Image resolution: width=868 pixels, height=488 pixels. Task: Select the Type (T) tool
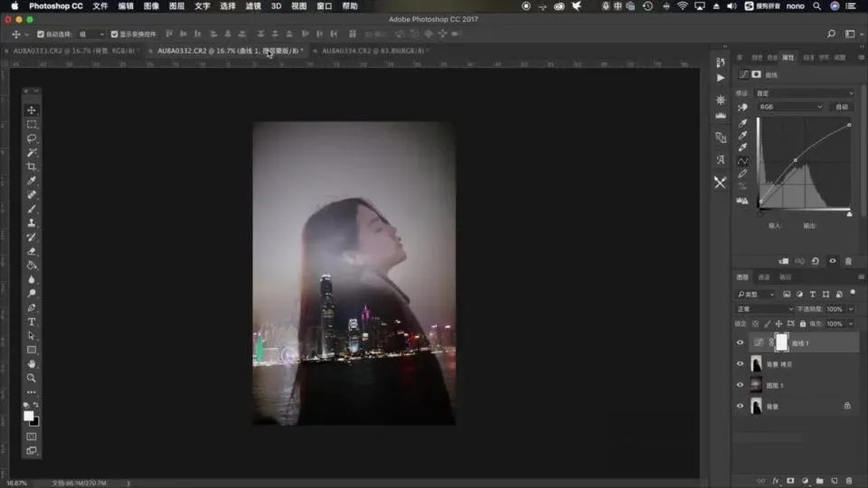pyautogui.click(x=32, y=322)
